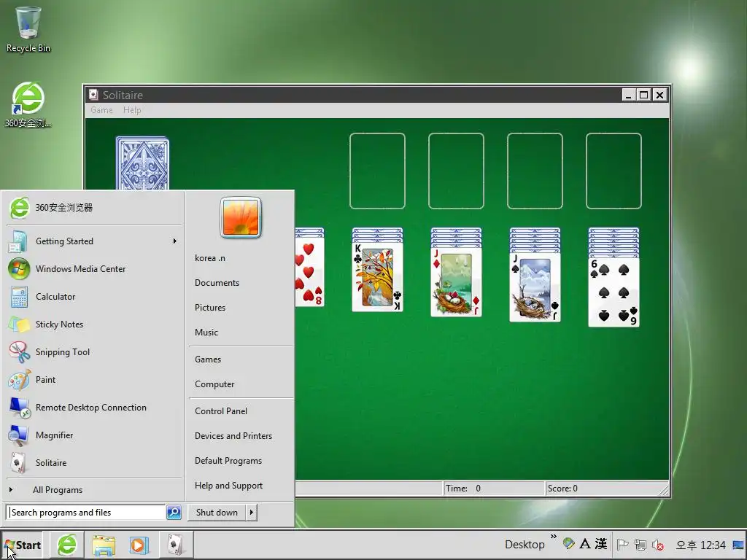Open Music from the Start menu
Viewport: 747px width, 560px height.
tap(206, 332)
